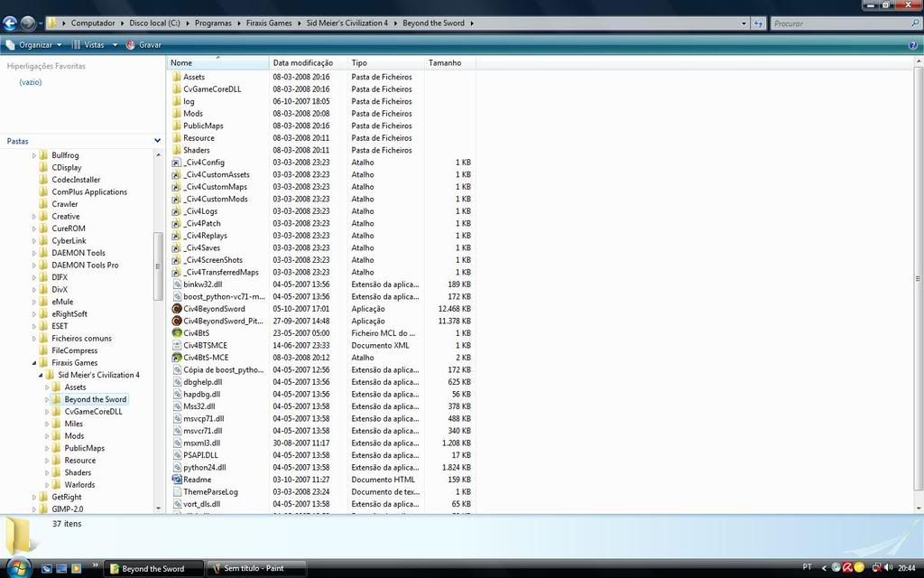Click the Gravar toolbar button
The width and height of the screenshot is (924, 578).
(x=143, y=45)
